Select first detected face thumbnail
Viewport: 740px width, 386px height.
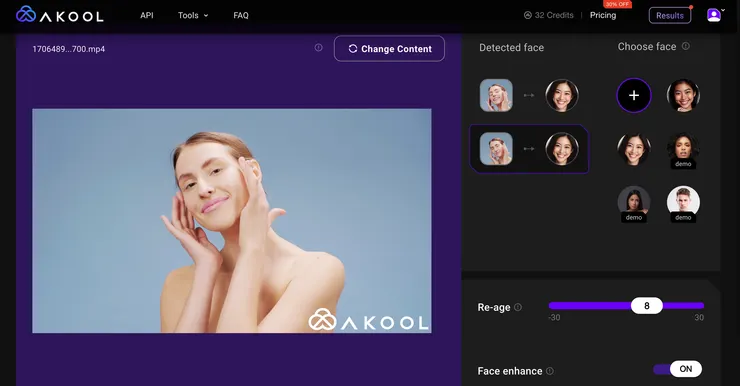tap(496, 95)
